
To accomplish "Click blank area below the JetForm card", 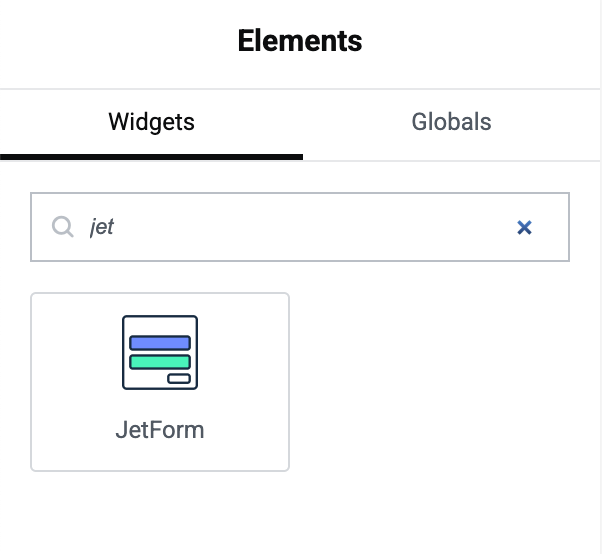I will (x=160, y=513).
